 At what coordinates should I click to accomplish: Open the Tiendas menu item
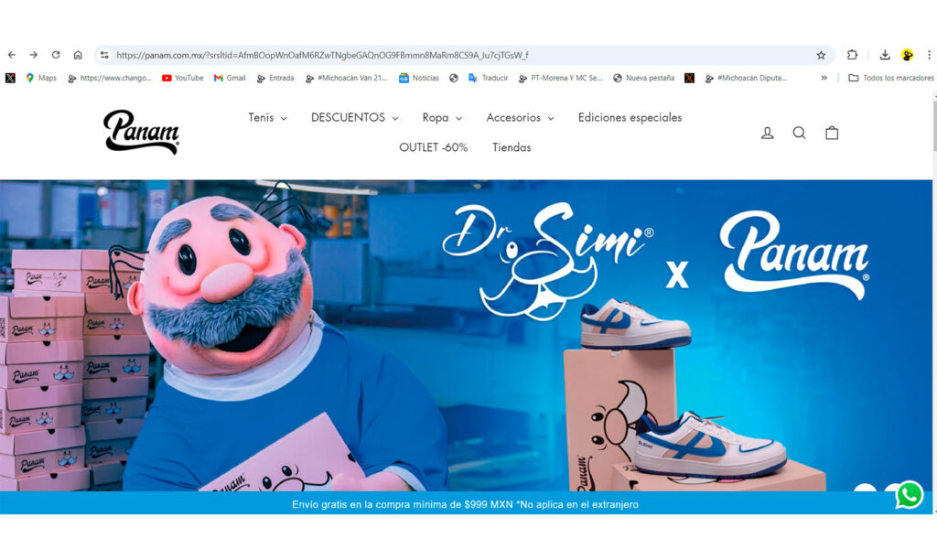point(512,147)
